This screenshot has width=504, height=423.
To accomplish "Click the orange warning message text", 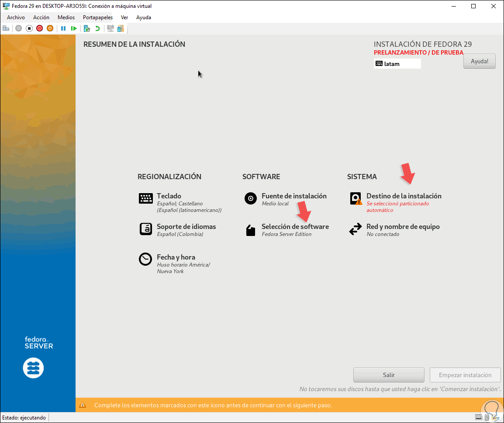I will [213, 406].
